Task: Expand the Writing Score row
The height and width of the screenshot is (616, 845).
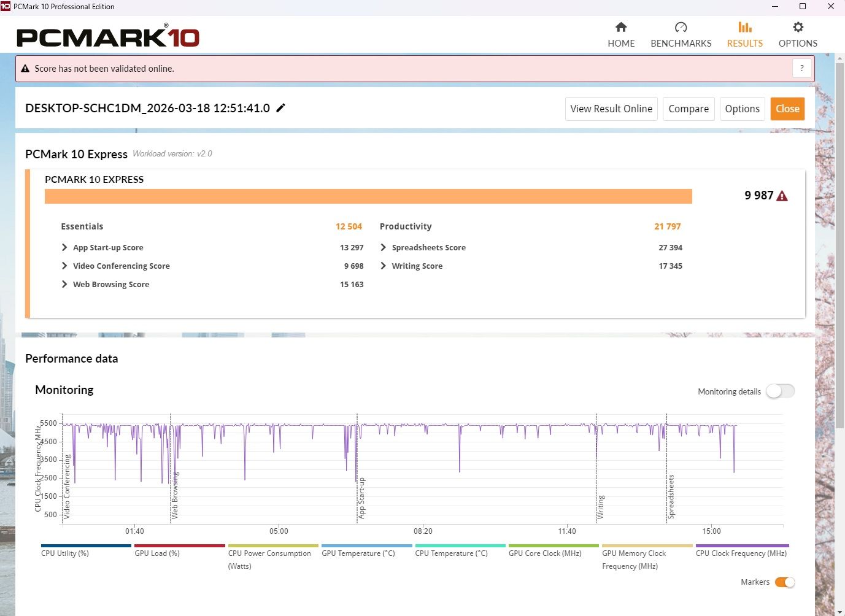Action: tap(384, 266)
